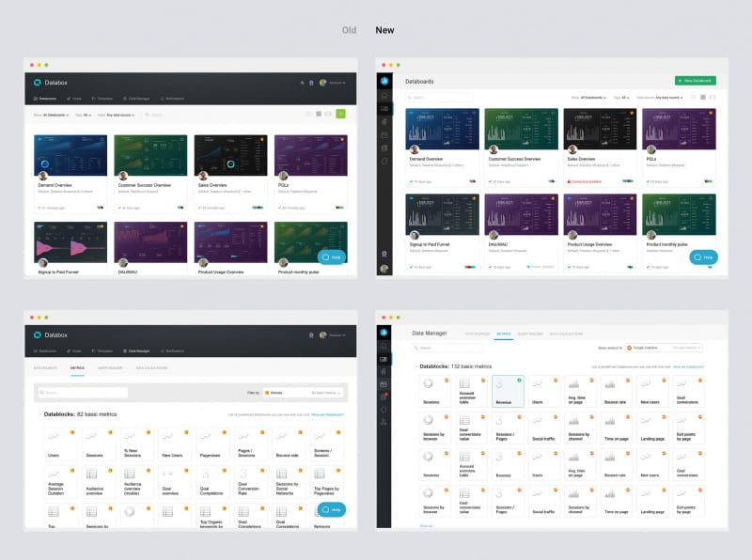This screenshot has height=560, width=752.
Task: Select grid view icon in new Databoards toolbar
Action: pos(702,97)
